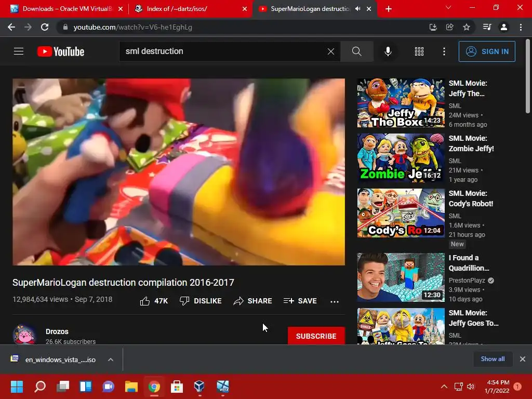Submit search with the magnifier button
This screenshot has width=532, height=399.
[356, 51]
